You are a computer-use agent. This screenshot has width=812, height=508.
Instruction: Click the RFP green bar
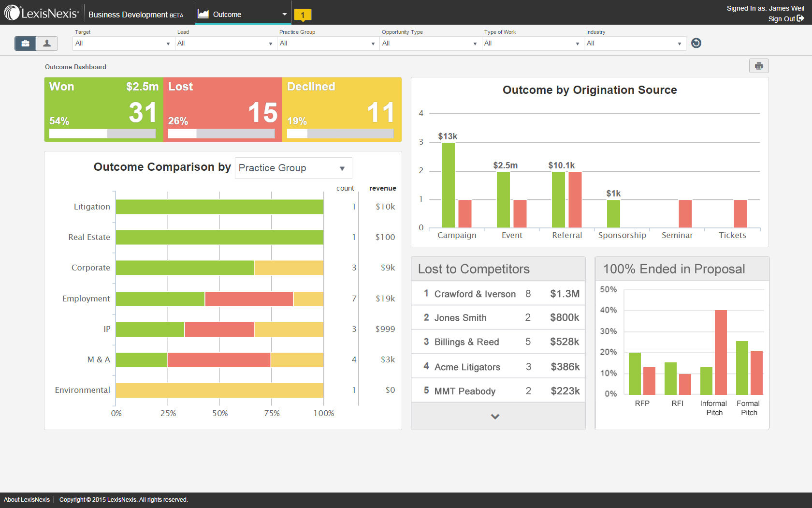point(635,374)
